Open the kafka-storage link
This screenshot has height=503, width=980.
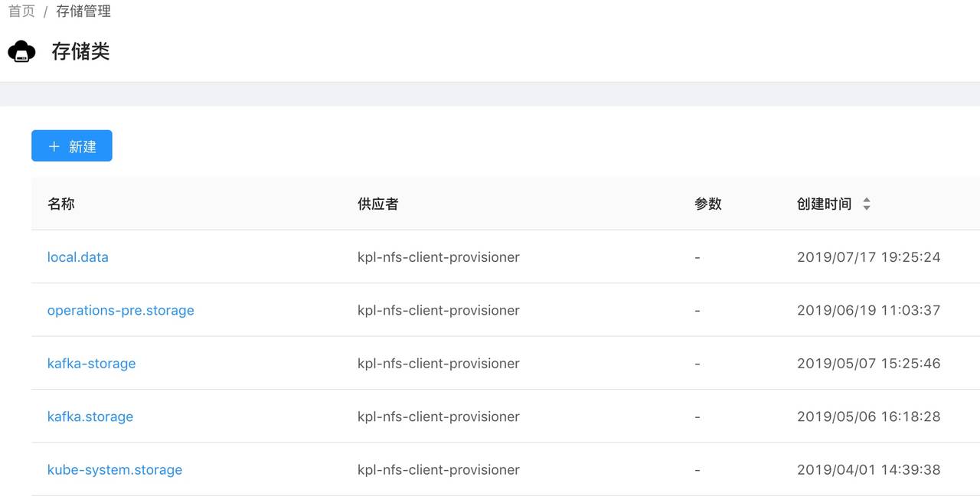click(x=92, y=364)
